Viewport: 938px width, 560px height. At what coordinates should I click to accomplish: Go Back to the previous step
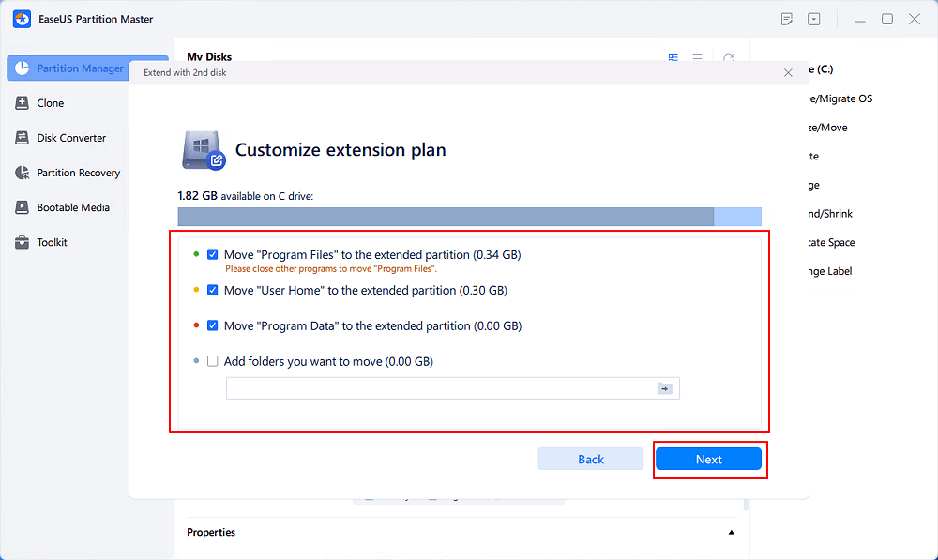pos(590,459)
